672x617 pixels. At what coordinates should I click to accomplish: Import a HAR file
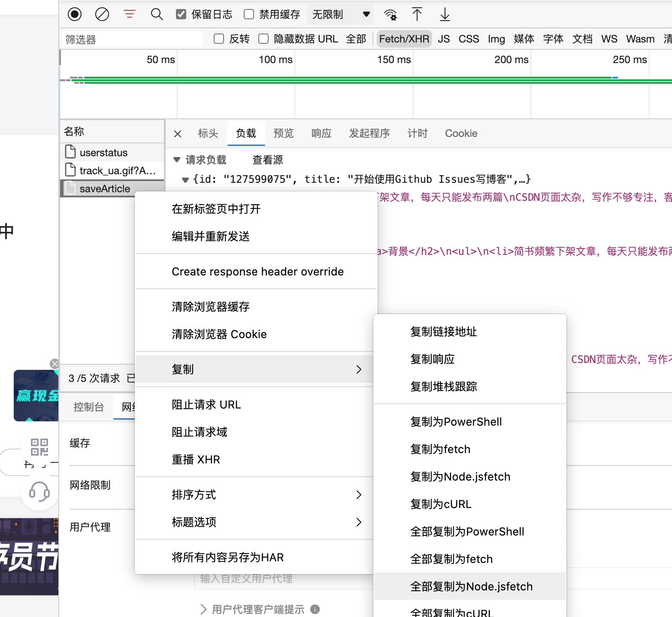coord(417,14)
